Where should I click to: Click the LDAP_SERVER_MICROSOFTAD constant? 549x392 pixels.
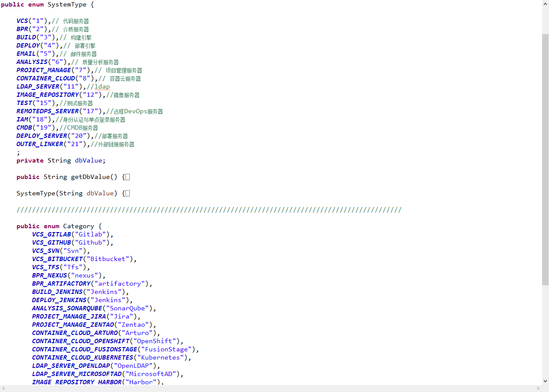coord(76,374)
